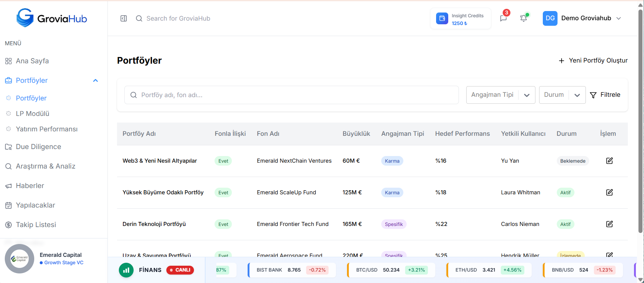
Task: Click Yeni Portföy Oluştur button
Action: pyautogui.click(x=593, y=61)
